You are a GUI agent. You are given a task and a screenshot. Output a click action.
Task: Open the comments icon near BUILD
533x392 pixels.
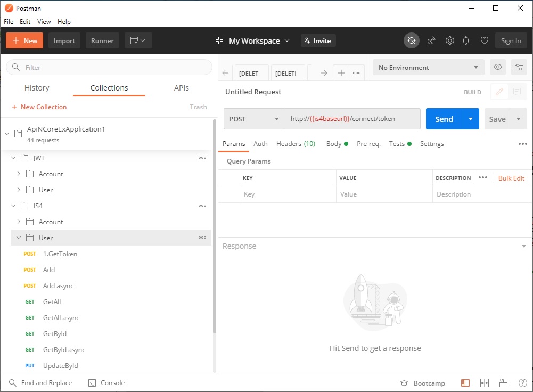[517, 92]
